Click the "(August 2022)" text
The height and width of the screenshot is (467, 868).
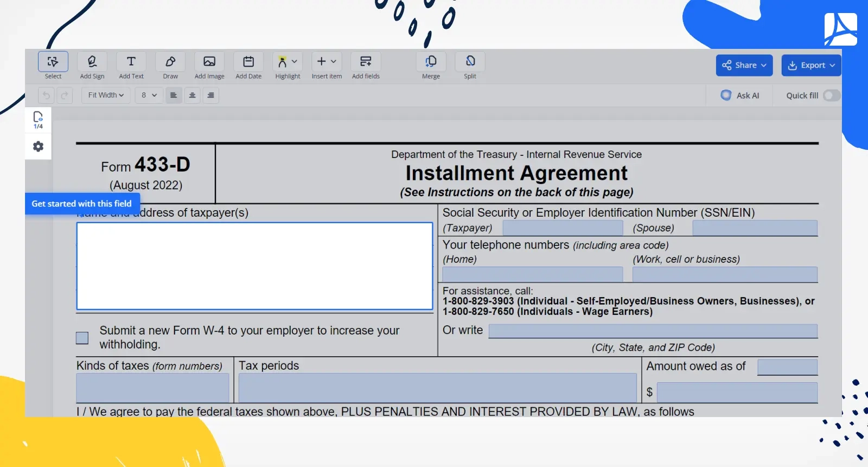(146, 185)
